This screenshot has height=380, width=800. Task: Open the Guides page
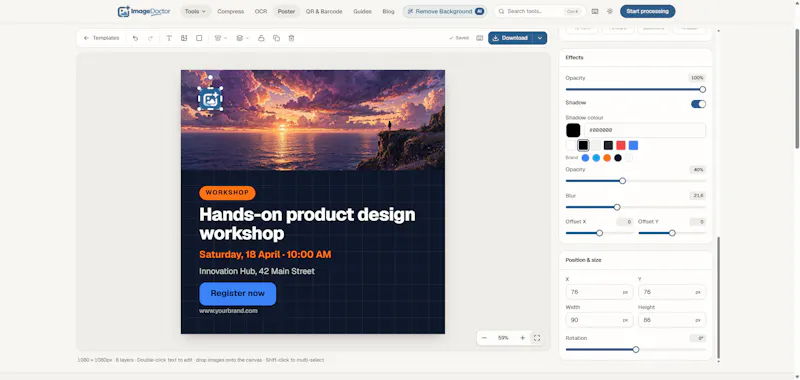point(362,11)
